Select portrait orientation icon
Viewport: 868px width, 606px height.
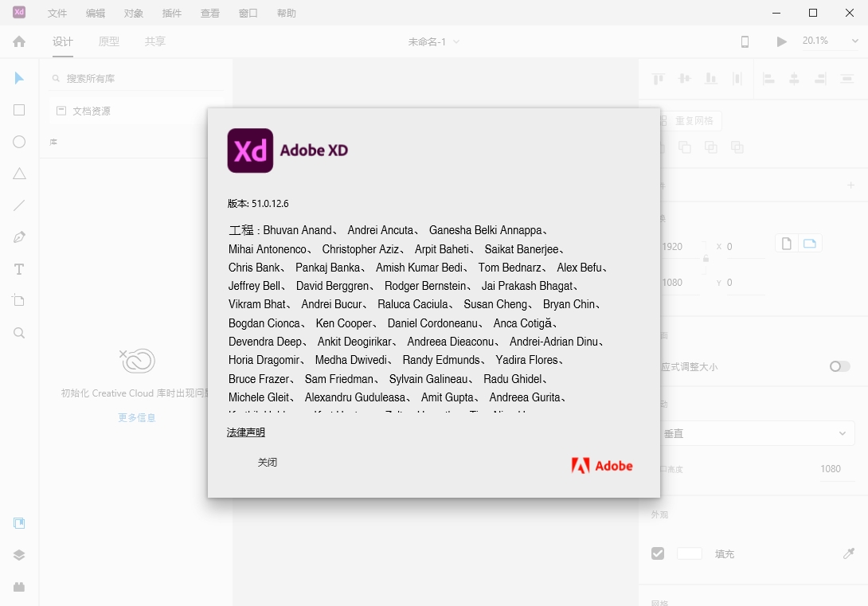tap(787, 244)
